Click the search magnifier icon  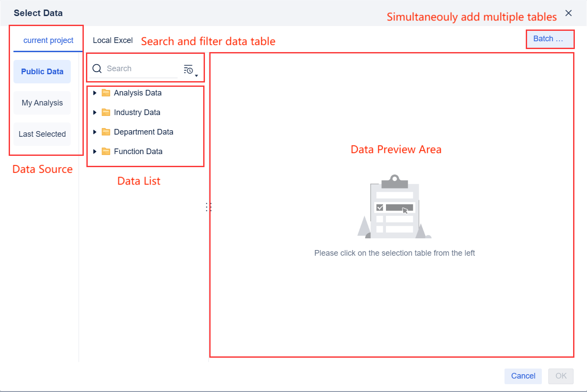pyautogui.click(x=97, y=68)
